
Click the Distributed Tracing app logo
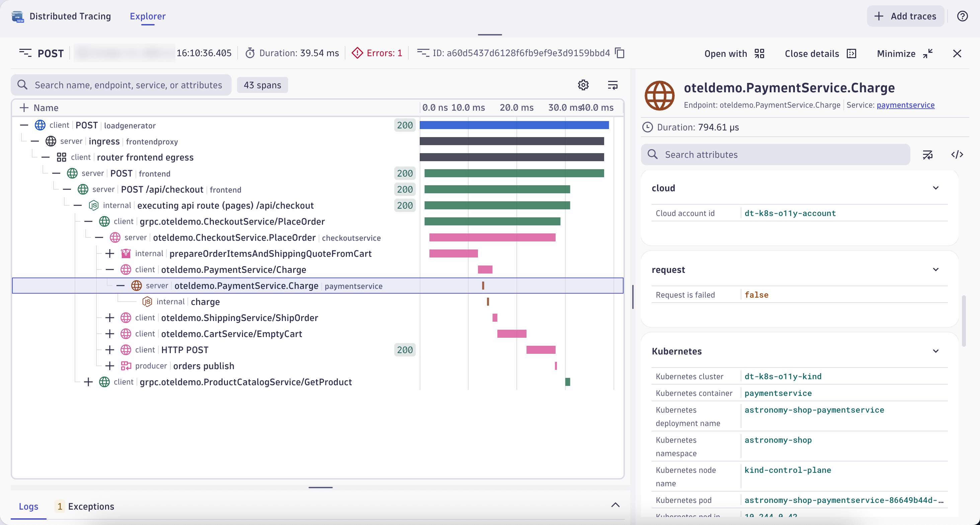17,16
